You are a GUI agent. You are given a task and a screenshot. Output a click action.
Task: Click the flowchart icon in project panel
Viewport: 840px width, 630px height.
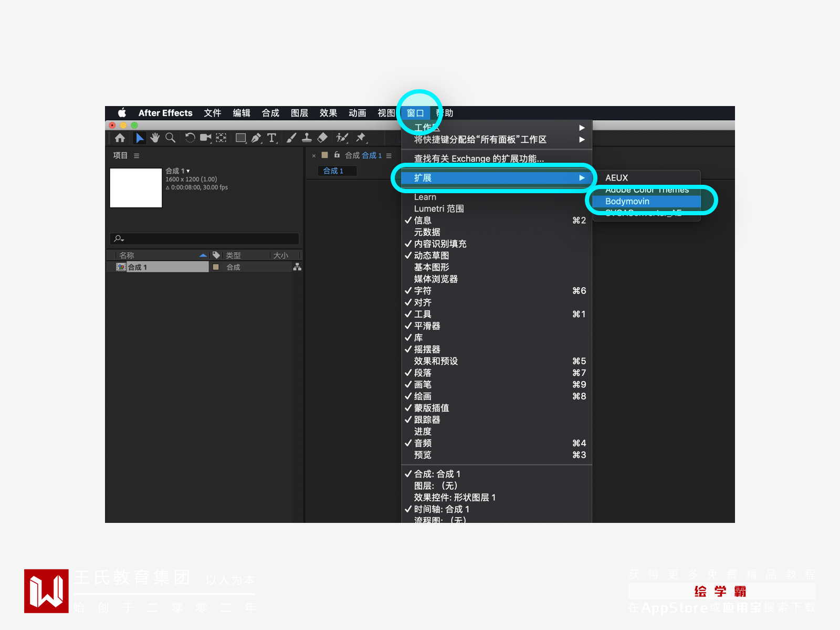tap(297, 267)
